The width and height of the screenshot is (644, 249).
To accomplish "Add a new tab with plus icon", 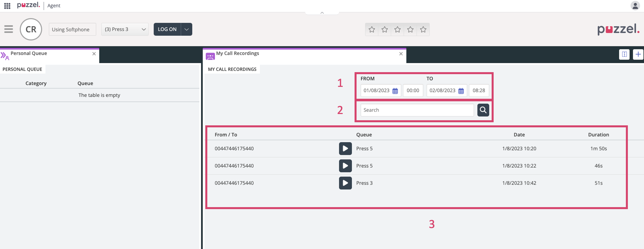I will [x=638, y=54].
